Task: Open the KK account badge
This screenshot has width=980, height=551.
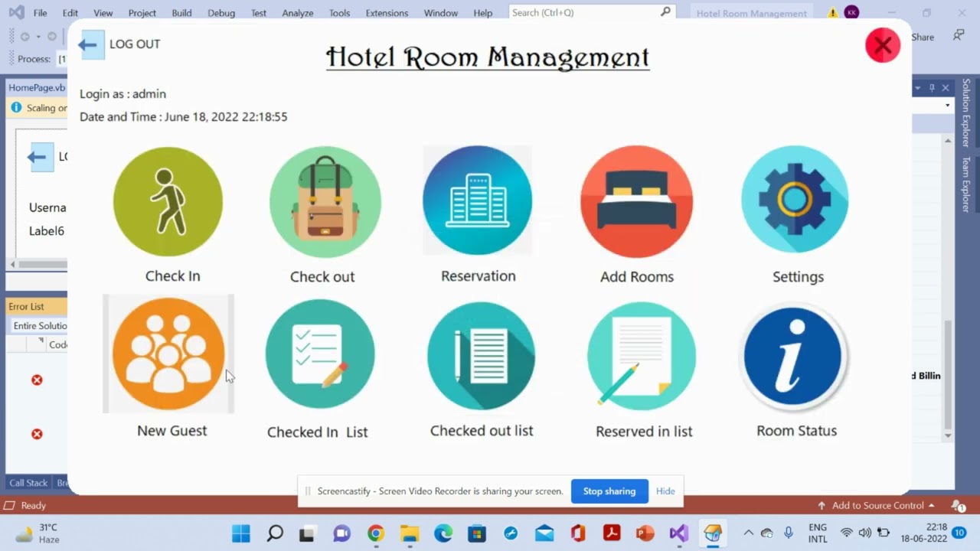Action: point(851,12)
